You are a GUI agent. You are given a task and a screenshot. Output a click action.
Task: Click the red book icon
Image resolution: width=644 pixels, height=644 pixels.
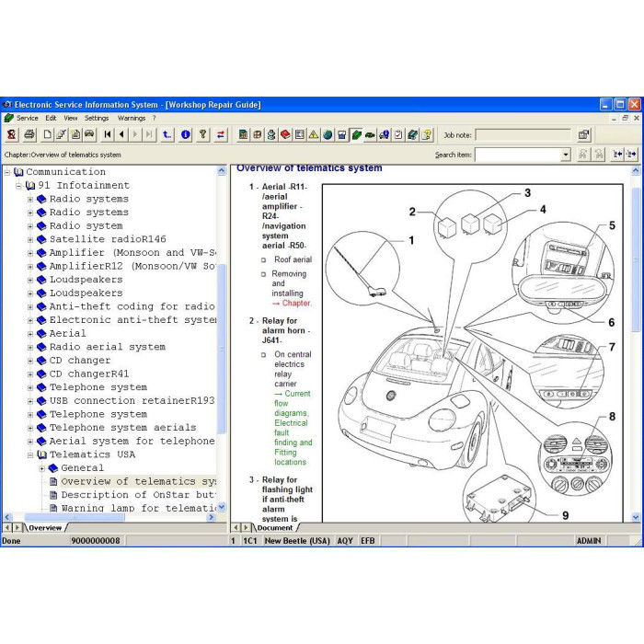(x=285, y=134)
